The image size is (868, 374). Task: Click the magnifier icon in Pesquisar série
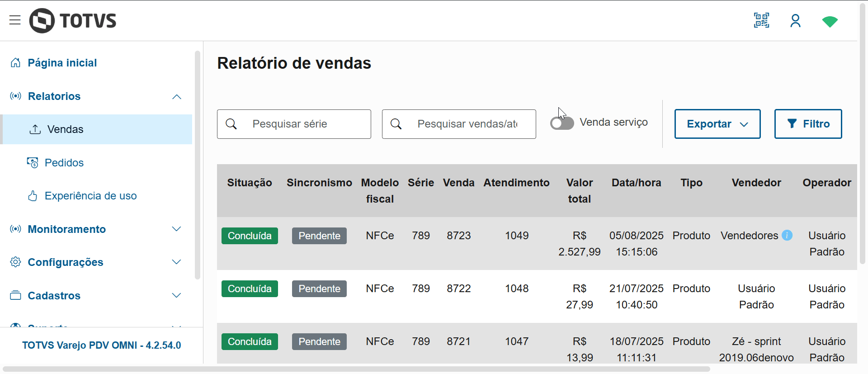pyautogui.click(x=231, y=124)
